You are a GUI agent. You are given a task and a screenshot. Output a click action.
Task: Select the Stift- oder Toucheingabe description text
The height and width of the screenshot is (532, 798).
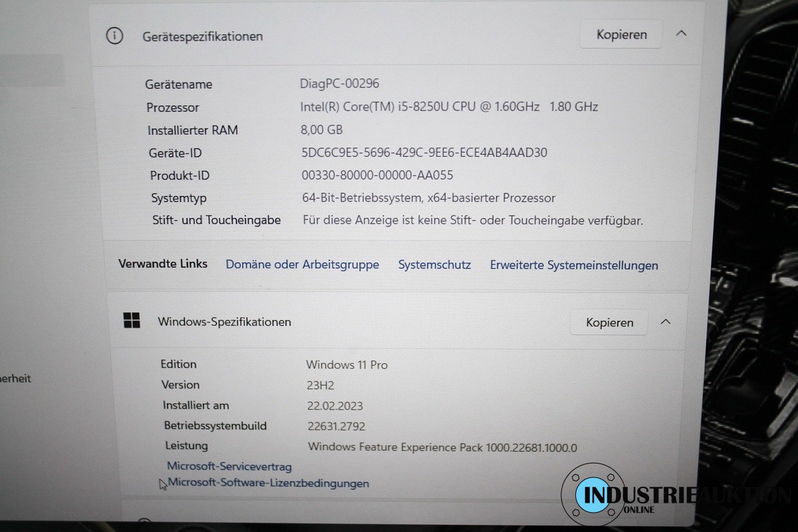pyautogui.click(x=473, y=220)
